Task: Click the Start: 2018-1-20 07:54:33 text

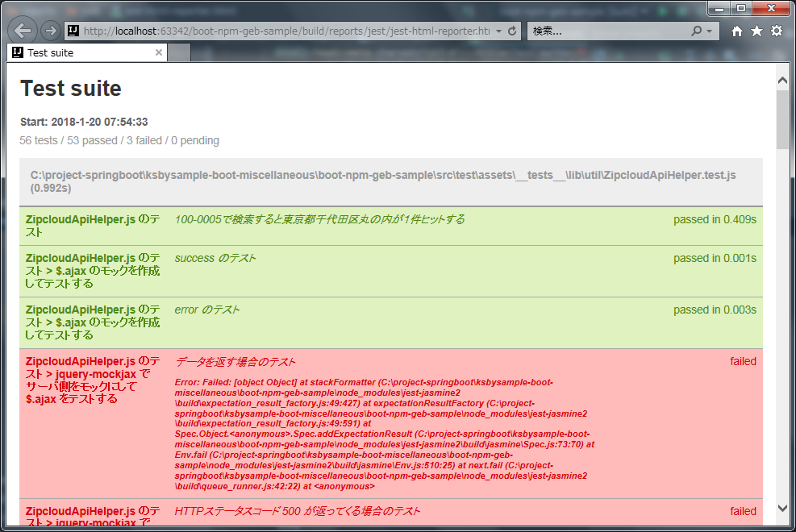Action: click(84, 122)
